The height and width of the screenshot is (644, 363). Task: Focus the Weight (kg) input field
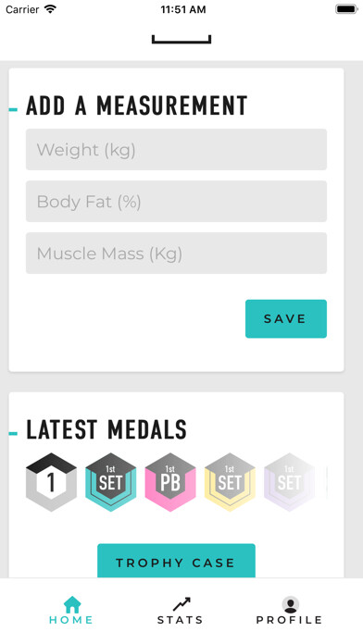(176, 150)
